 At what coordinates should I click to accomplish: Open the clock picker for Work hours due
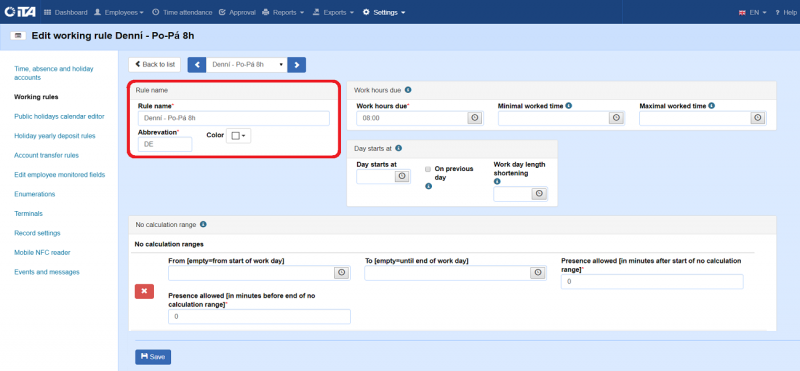point(475,118)
